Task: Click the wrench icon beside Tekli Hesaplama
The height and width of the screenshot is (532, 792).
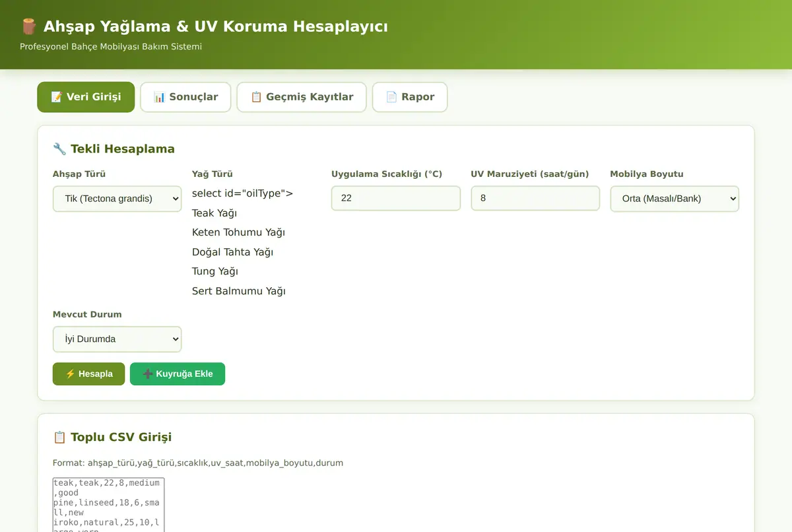Action: tap(59, 149)
